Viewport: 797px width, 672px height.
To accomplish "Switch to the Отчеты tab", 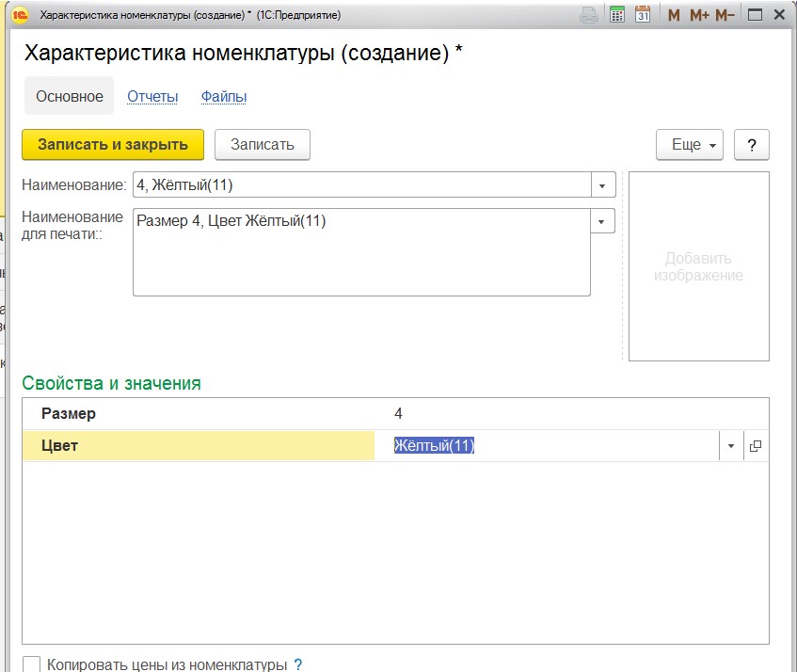I will click(152, 97).
